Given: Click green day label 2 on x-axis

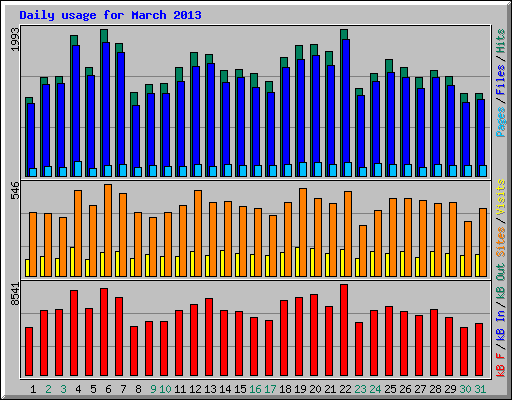Looking at the screenshot, I should [48, 389].
